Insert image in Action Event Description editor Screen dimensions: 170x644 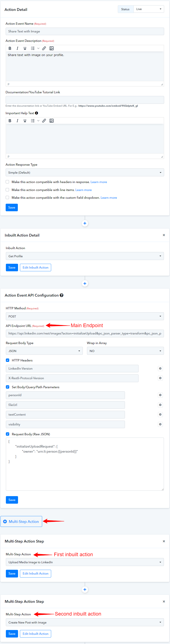coord(52,48)
